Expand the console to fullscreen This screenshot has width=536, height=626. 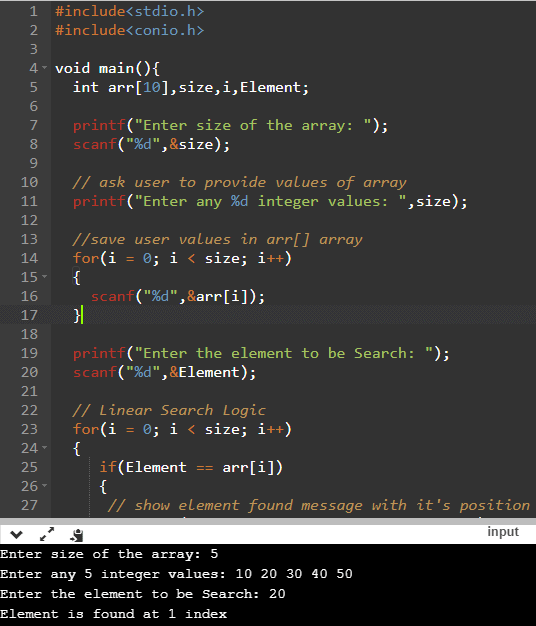point(47,534)
